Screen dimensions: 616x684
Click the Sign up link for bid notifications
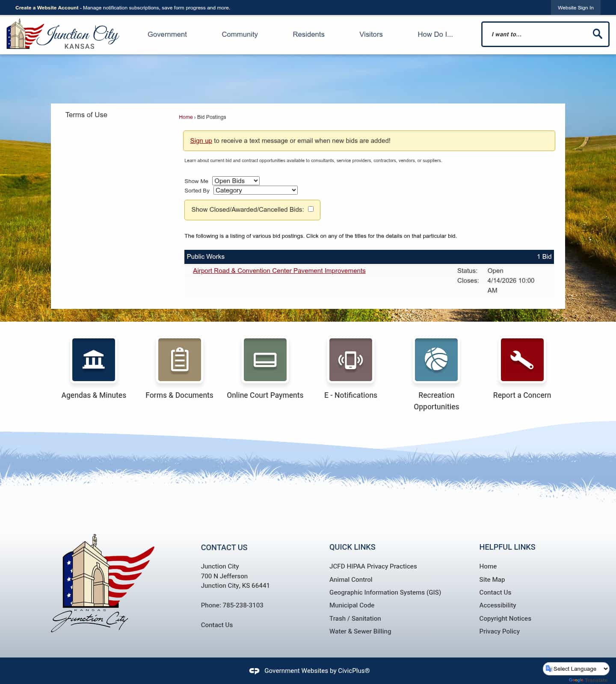pyautogui.click(x=201, y=141)
